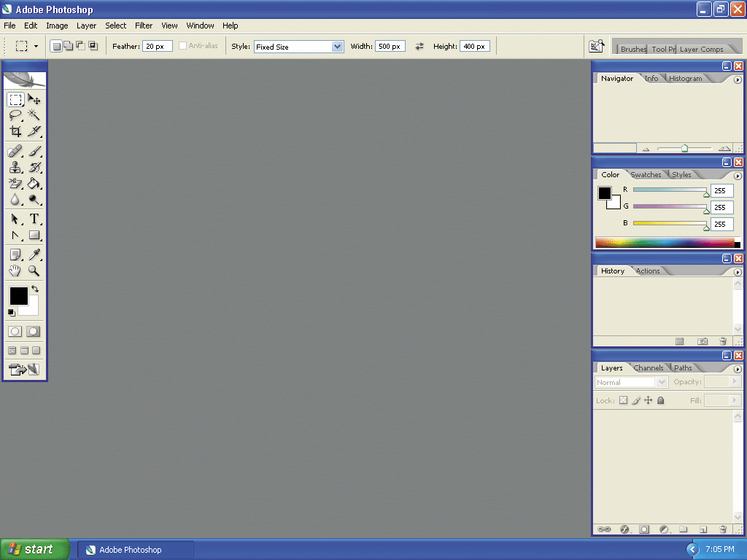Activate the Zoom magnifier tool

34,271
